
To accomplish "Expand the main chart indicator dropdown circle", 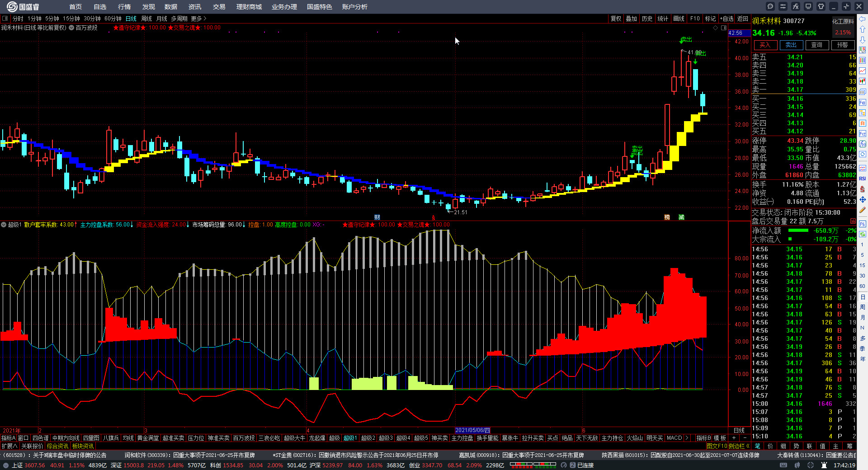I will [x=71, y=28].
